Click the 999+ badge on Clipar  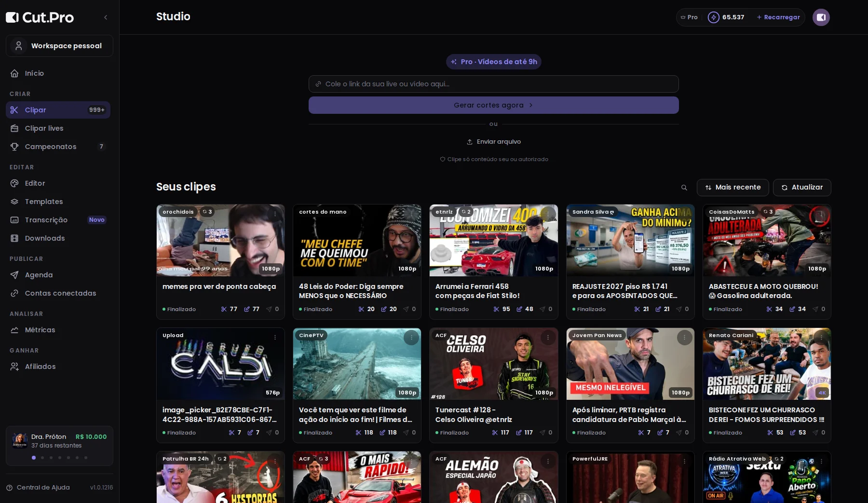tap(97, 110)
